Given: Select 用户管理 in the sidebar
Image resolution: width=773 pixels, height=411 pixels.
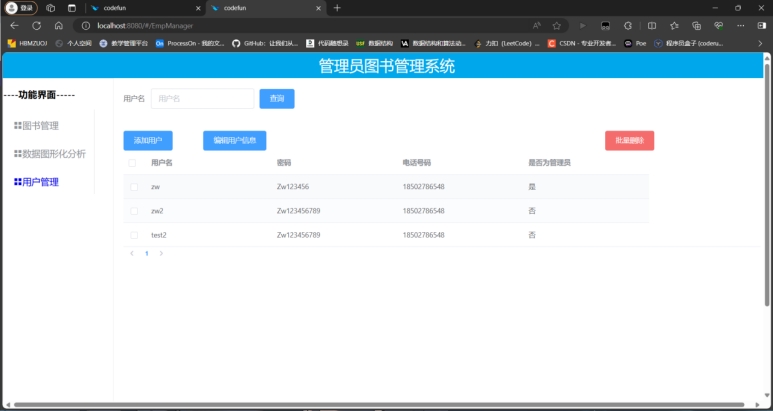Looking at the screenshot, I should pos(40,182).
